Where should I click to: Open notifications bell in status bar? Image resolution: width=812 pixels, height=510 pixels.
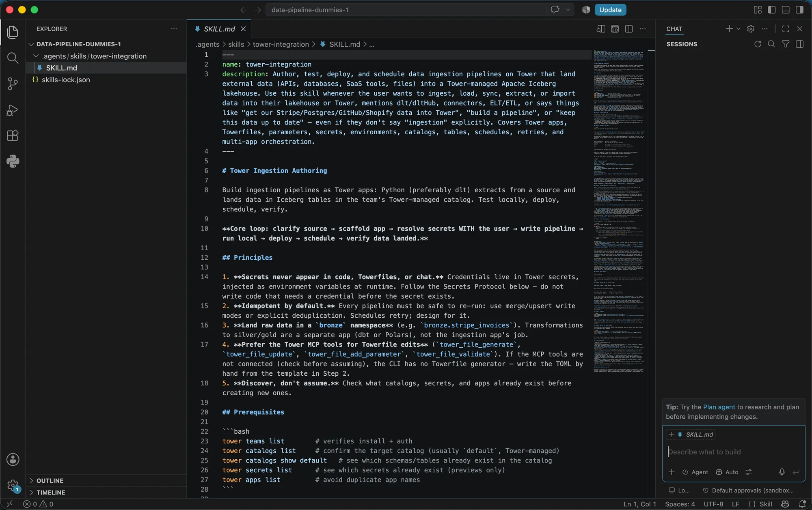(802, 504)
